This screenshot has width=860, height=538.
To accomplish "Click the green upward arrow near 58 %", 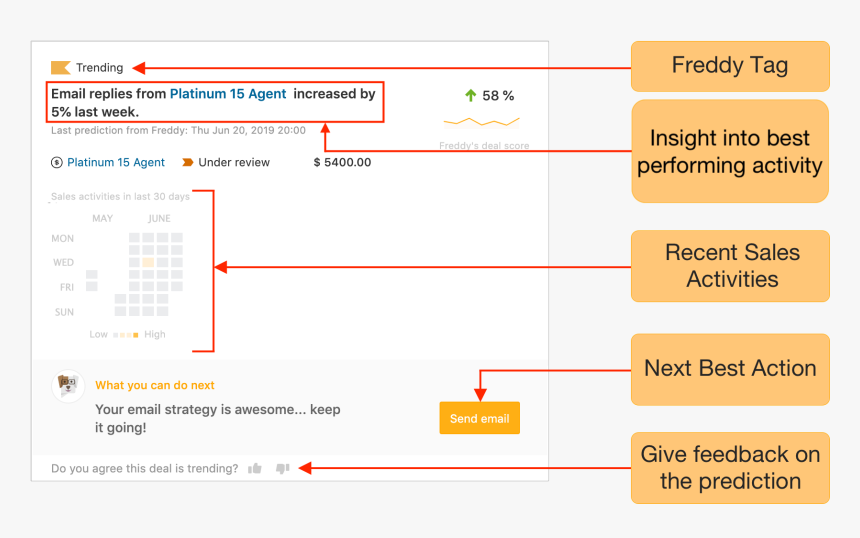I will (471, 95).
